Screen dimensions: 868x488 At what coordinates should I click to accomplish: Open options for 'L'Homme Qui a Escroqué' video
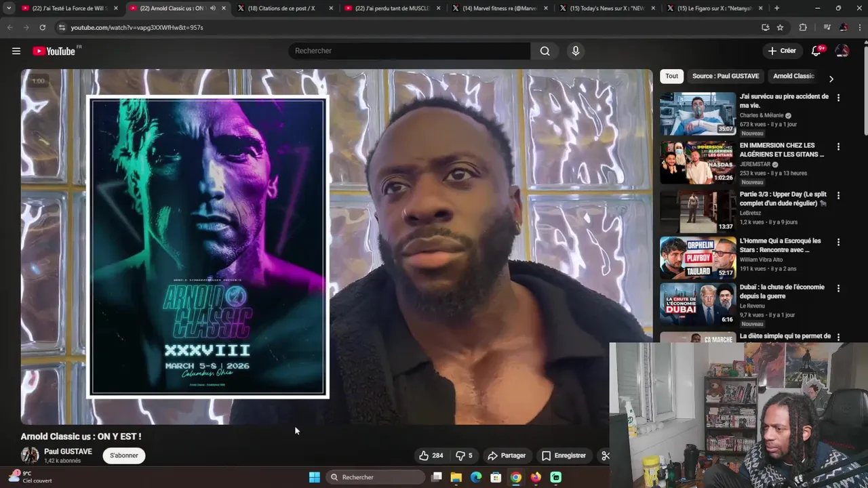coord(838,242)
